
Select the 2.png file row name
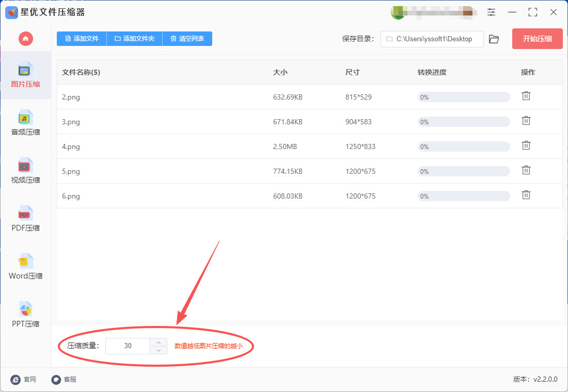point(71,97)
